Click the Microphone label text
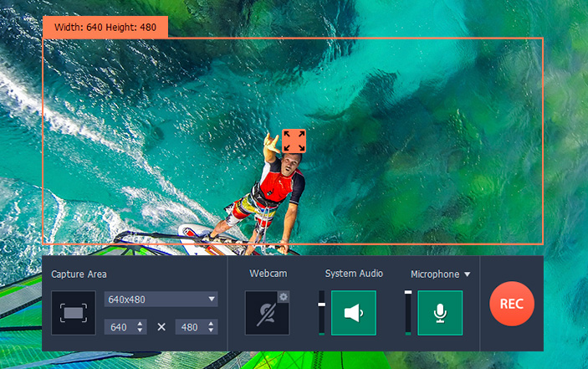Screen dimensions: 588x369 click(435, 274)
